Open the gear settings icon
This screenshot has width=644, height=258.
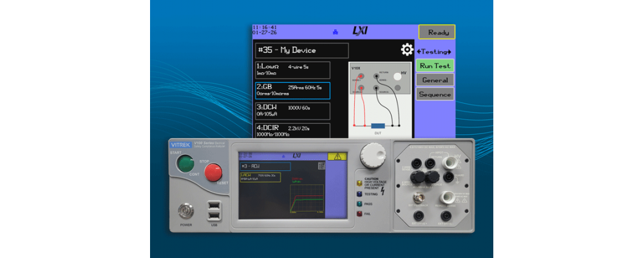click(x=407, y=50)
